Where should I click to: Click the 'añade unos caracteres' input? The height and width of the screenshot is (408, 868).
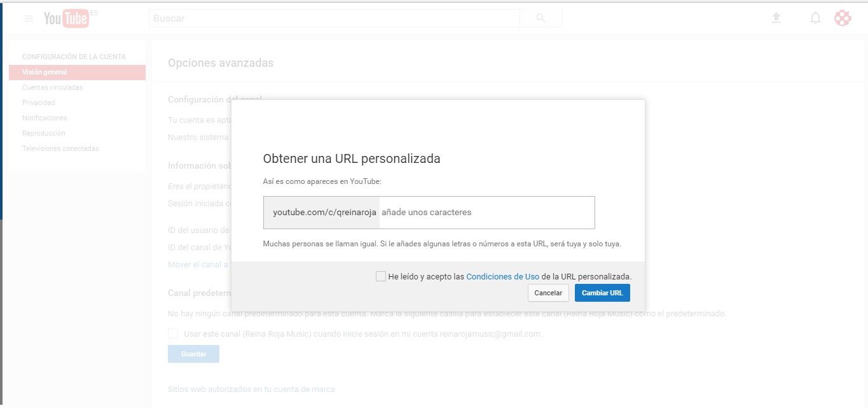pyautogui.click(x=487, y=213)
